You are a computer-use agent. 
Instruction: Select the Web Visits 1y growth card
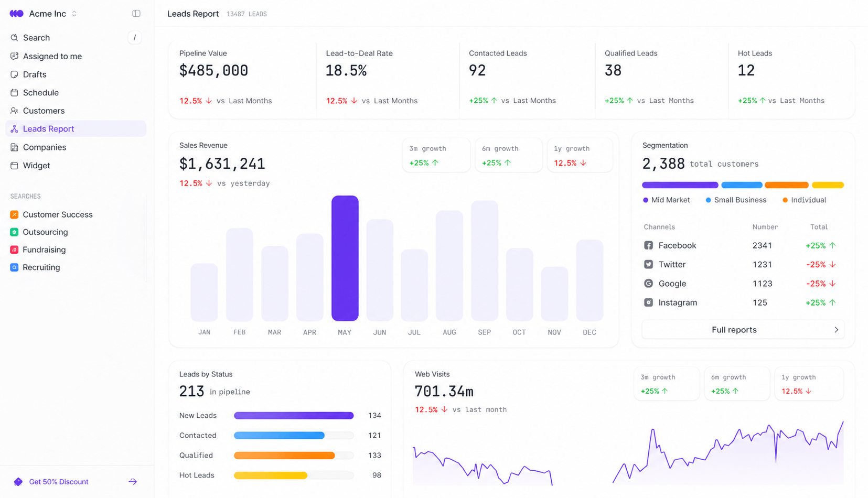pos(809,384)
